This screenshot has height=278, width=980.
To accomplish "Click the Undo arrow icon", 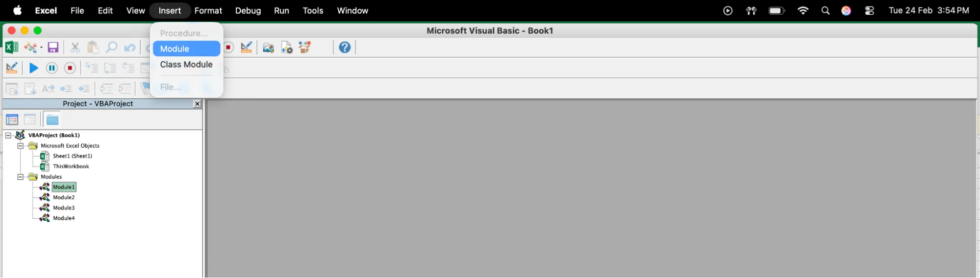I will pyautogui.click(x=130, y=47).
